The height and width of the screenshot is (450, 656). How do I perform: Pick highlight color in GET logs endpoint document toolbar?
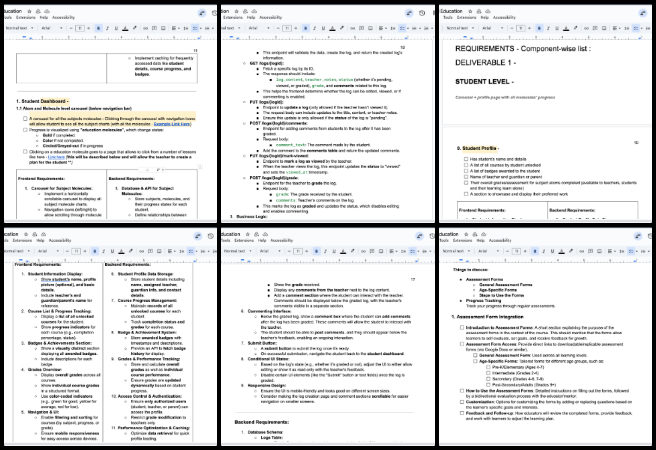(x=342, y=28)
